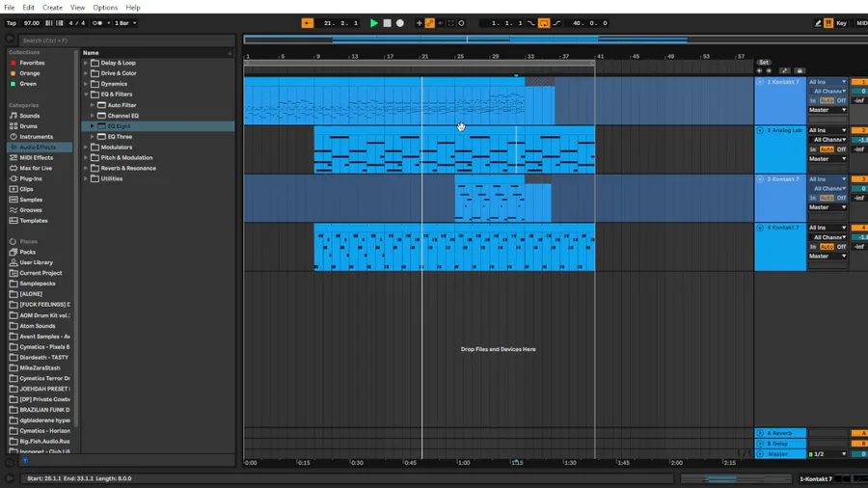Image resolution: width=868 pixels, height=488 pixels.
Task: Click the Punch-Out switch icon
Action: [556, 23]
